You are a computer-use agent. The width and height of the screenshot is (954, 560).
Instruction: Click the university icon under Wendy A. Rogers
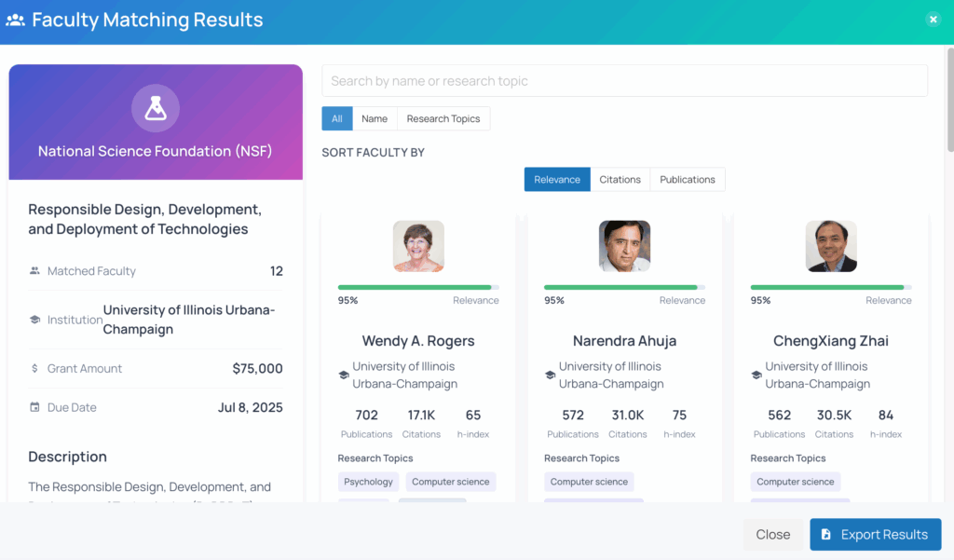pos(343,376)
